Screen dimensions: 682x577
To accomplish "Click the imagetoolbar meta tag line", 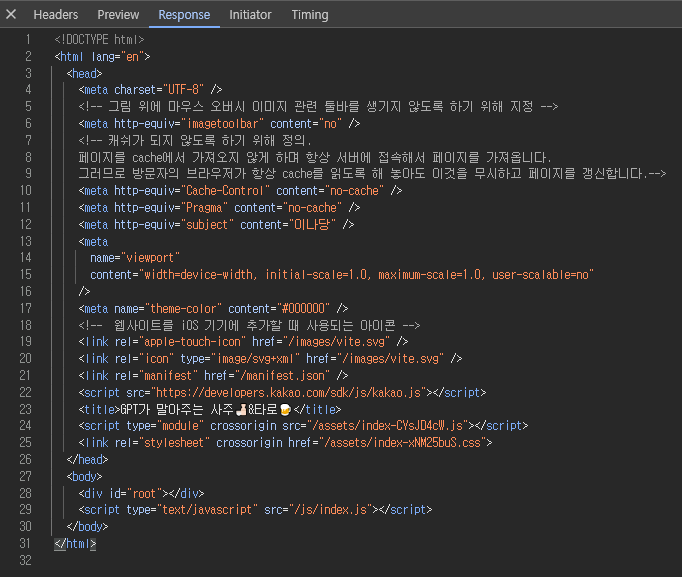I will [219, 124].
